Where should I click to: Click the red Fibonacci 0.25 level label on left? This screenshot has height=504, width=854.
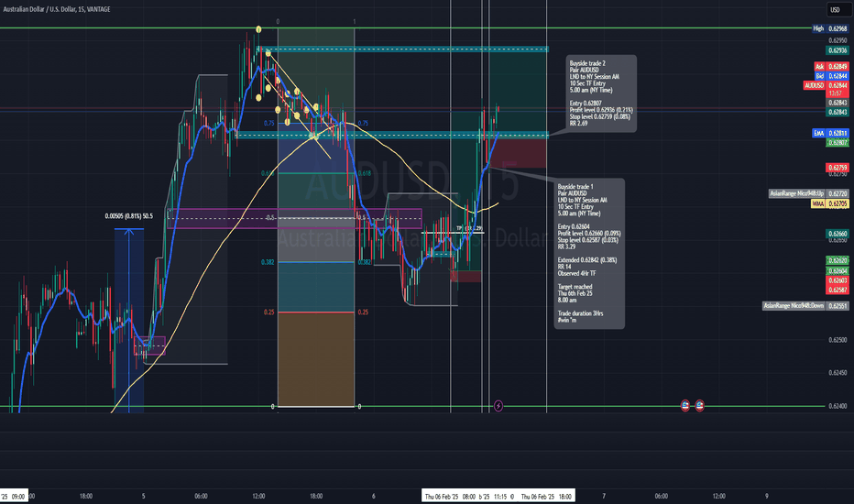click(269, 312)
